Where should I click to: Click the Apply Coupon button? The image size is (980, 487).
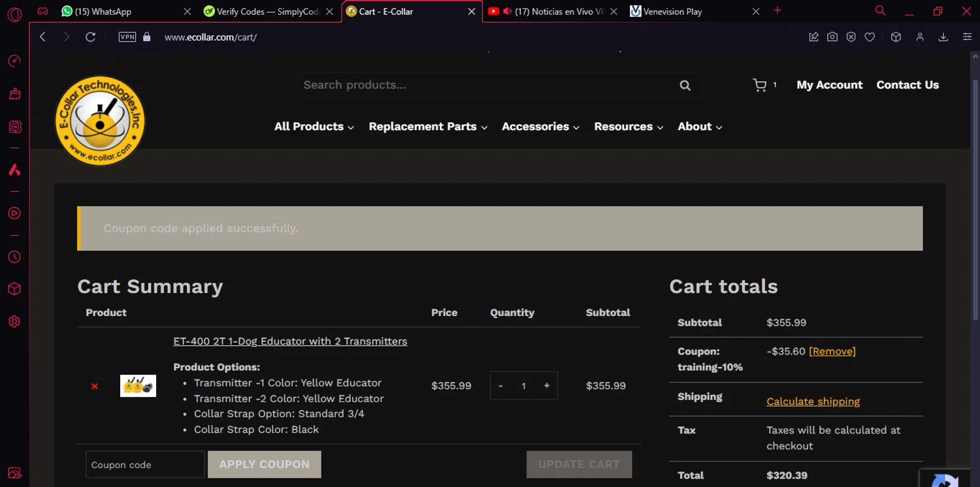point(265,464)
